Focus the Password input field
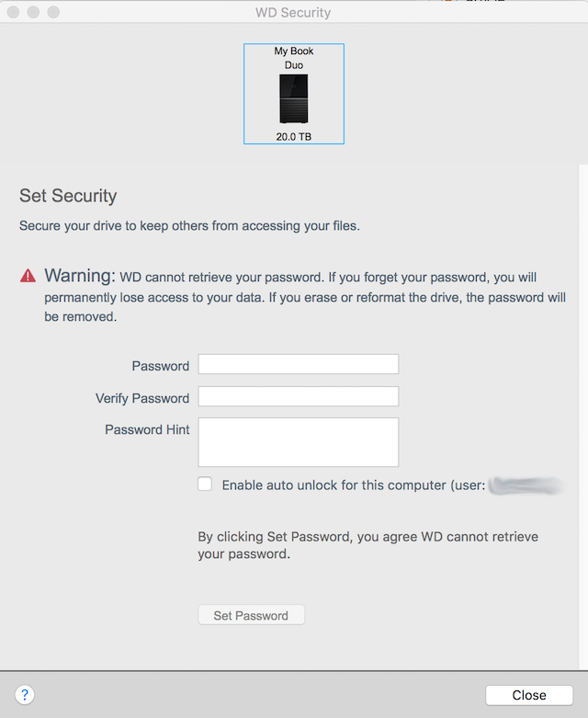 coord(299,364)
